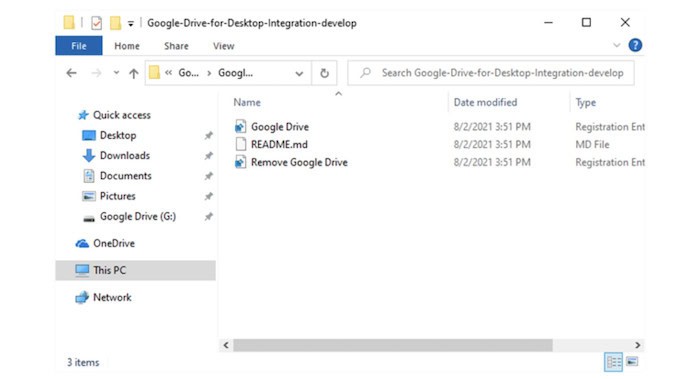Click the pin icon next to Google Drive (G:)
Viewport: 700px width, 379px height.
tap(208, 217)
